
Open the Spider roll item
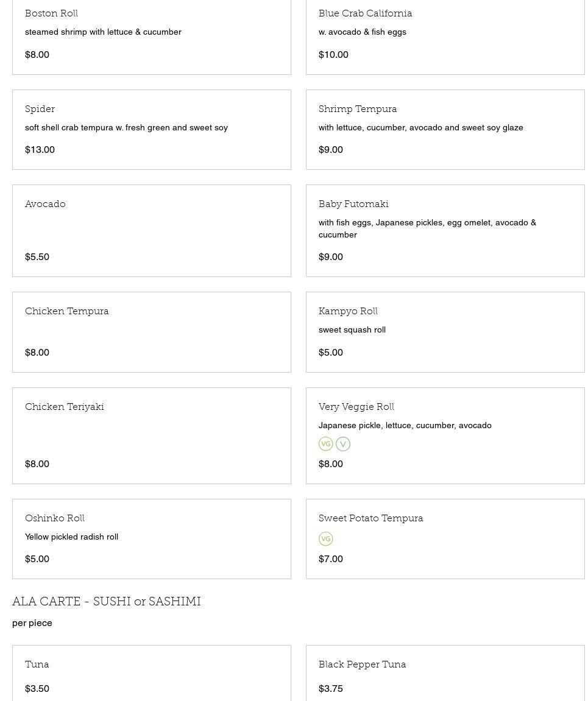[x=40, y=109]
